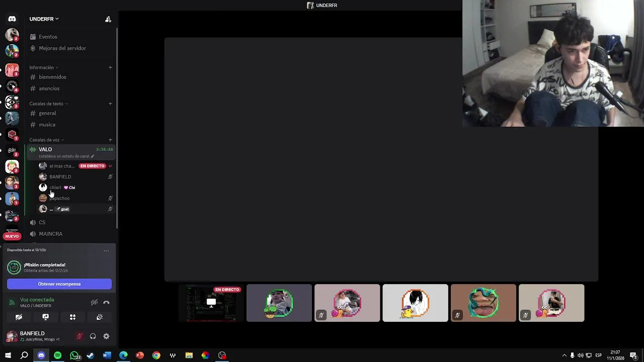The height and width of the screenshot is (362, 644).
Task: Open WhatsApp from the taskbar
Action: coord(74,355)
